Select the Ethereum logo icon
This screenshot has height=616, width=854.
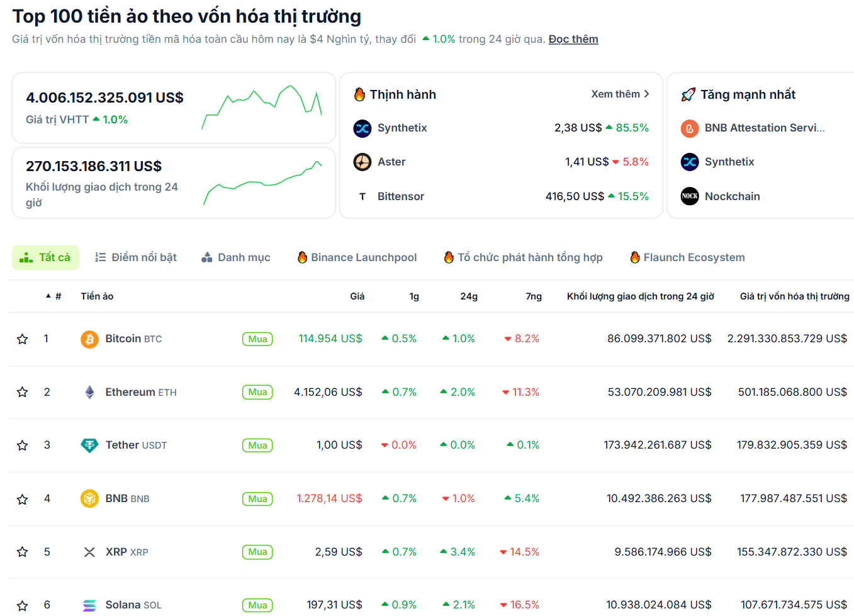pos(89,391)
